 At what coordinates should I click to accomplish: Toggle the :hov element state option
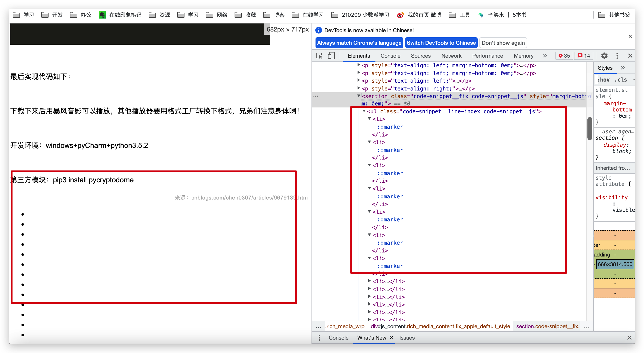click(603, 80)
